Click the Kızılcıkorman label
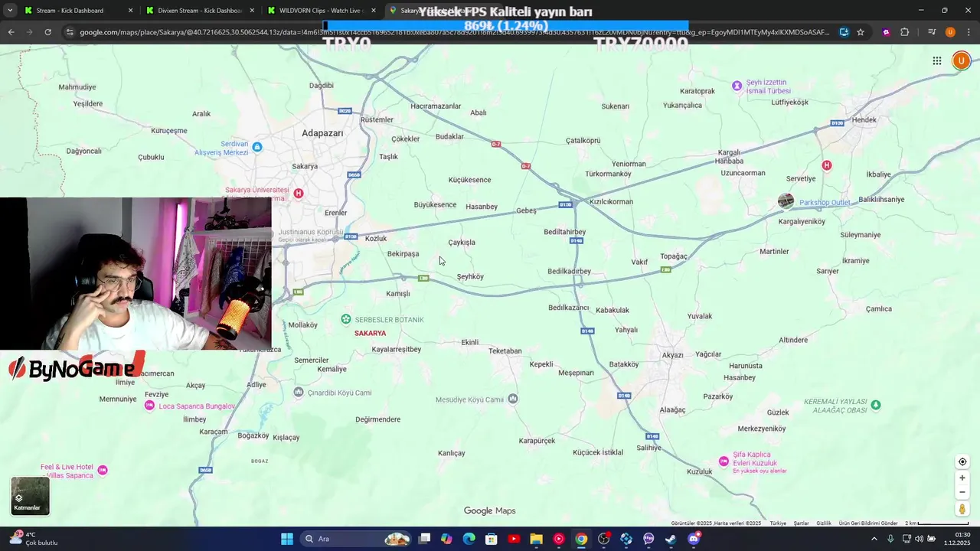 tap(612, 202)
